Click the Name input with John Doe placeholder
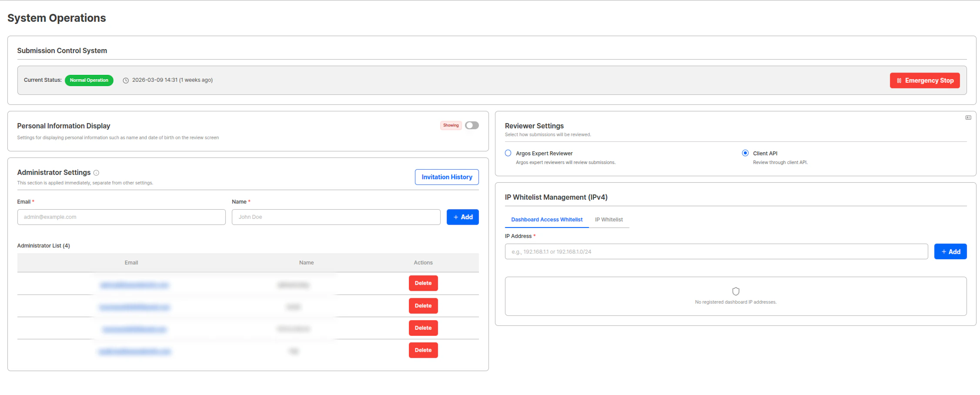Viewport: 980px width, 395px height. tap(335, 217)
